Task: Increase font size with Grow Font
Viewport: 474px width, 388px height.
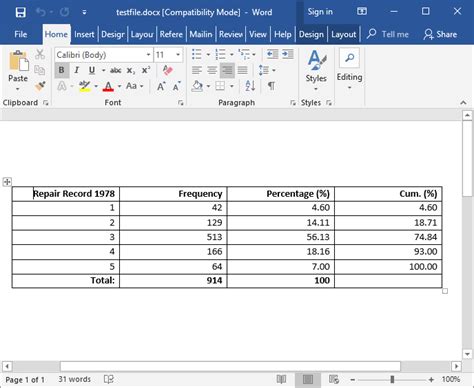Action: coord(161,86)
